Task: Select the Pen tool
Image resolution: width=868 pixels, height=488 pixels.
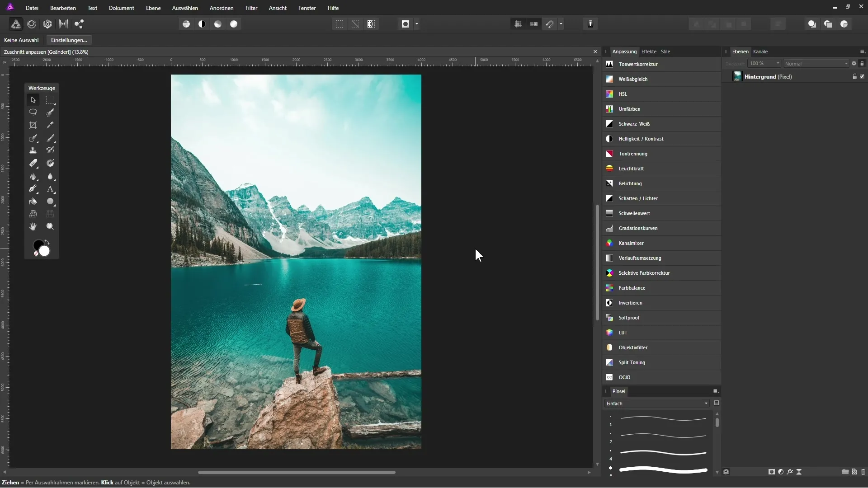Action: (33, 189)
